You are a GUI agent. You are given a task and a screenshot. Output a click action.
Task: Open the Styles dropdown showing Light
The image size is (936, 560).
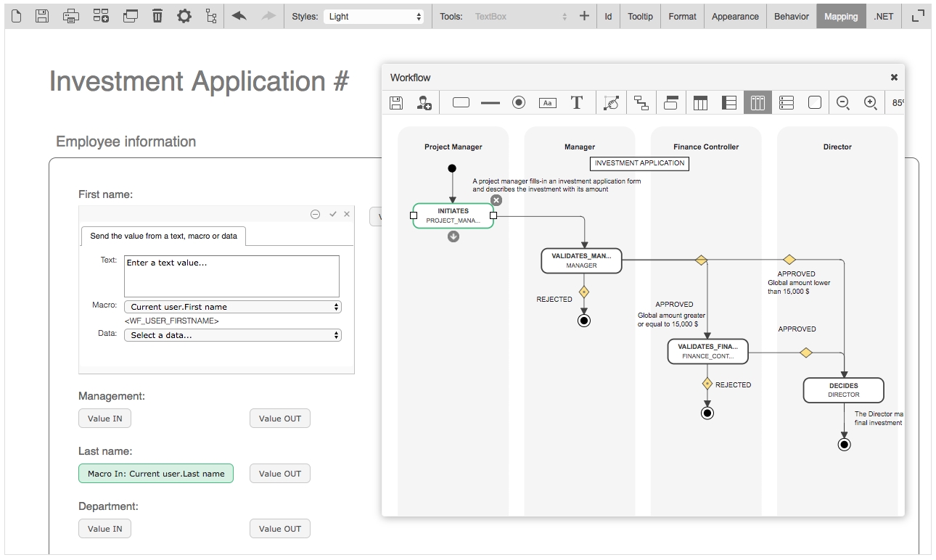pos(374,16)
